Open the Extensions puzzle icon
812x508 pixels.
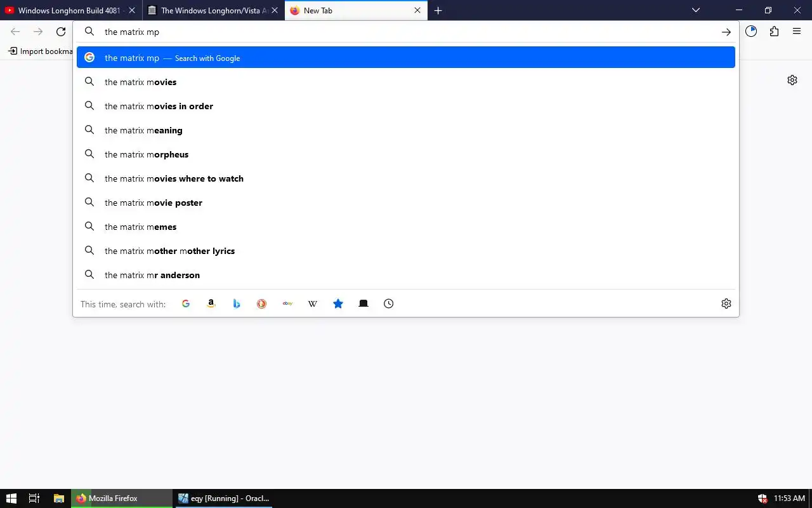click(x=774, y=32)
